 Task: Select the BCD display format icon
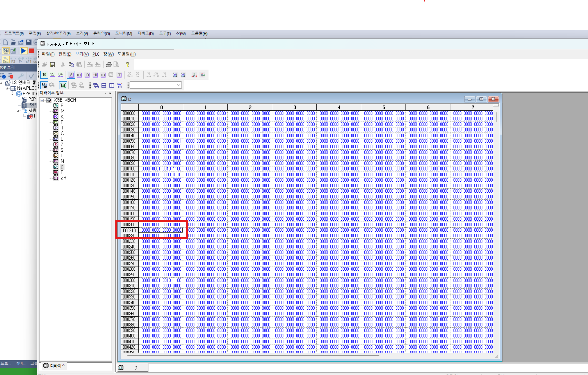click(x=79, y=75)
